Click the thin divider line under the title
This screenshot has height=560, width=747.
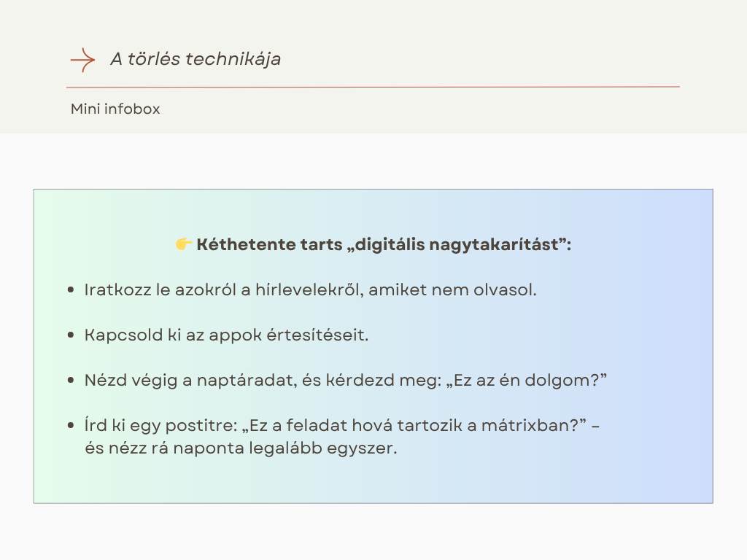[x=373, y=87]
